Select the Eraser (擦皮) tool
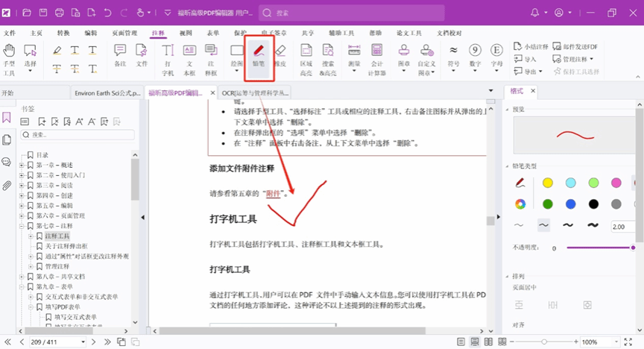644x349 pixels. pos(280,56)
